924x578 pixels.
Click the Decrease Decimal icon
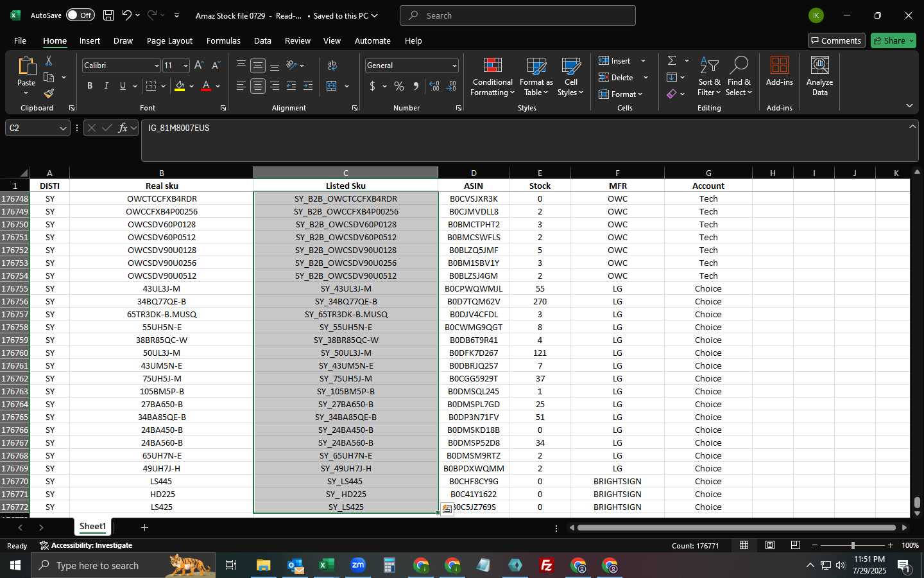click(x=451, y=86)
